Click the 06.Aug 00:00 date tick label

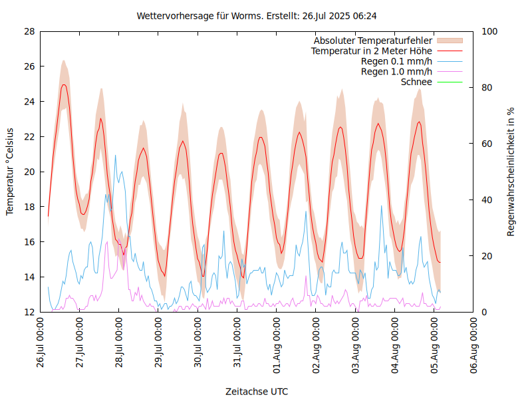pyautogui.click(x=473, y=343)
